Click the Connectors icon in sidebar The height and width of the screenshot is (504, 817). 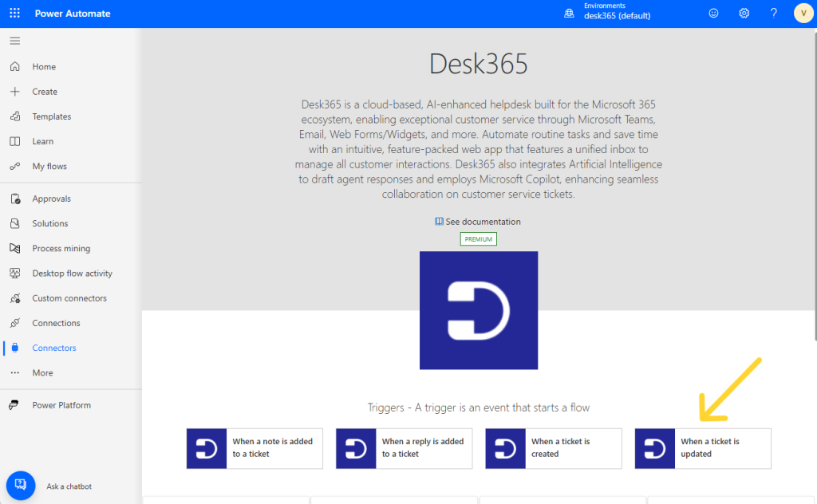click(14, 348)
